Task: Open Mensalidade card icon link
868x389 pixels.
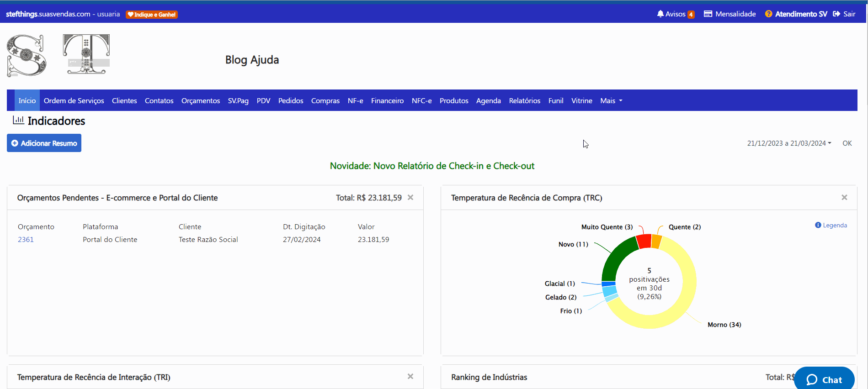Action: click(730, 14)
